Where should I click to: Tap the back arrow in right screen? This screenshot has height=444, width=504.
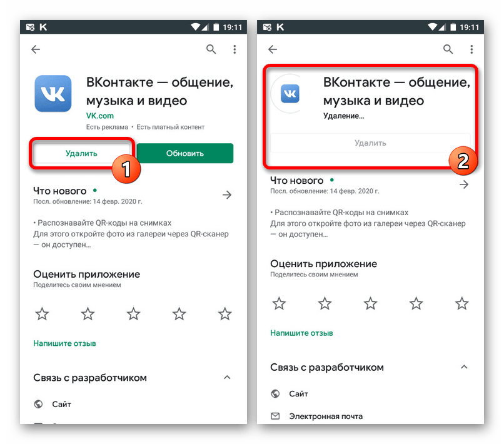[x=273, y=49]
